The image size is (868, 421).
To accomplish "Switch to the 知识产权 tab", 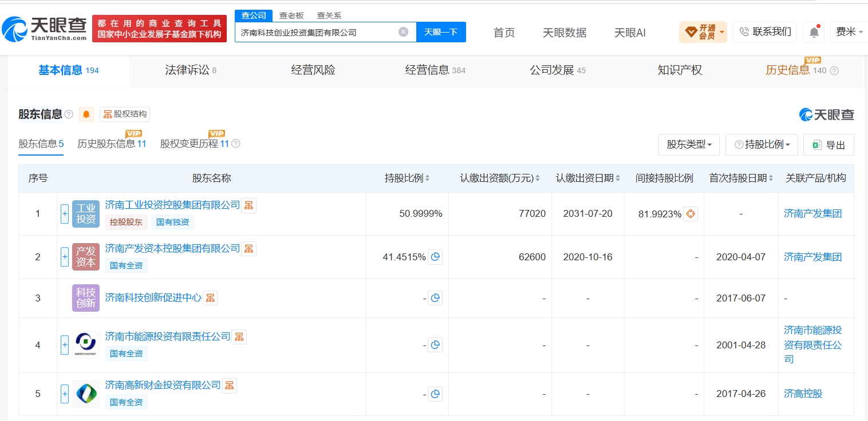I will (680, 70).
